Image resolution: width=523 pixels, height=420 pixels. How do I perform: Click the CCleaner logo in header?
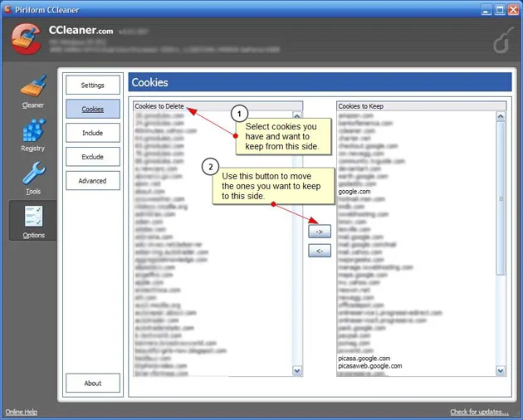(x=27, y=39)
